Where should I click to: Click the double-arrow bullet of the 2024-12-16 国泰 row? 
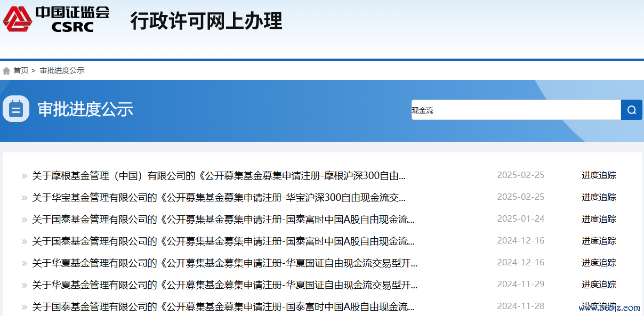coord(24,241)
